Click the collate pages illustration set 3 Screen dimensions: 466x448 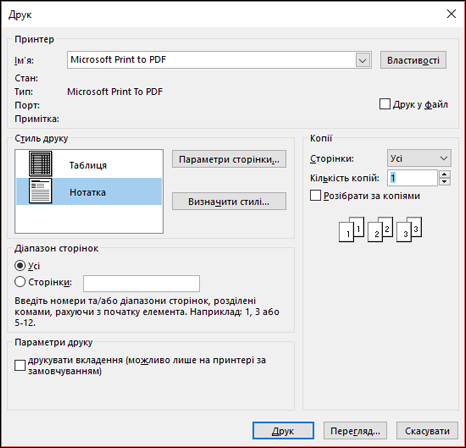409,229
